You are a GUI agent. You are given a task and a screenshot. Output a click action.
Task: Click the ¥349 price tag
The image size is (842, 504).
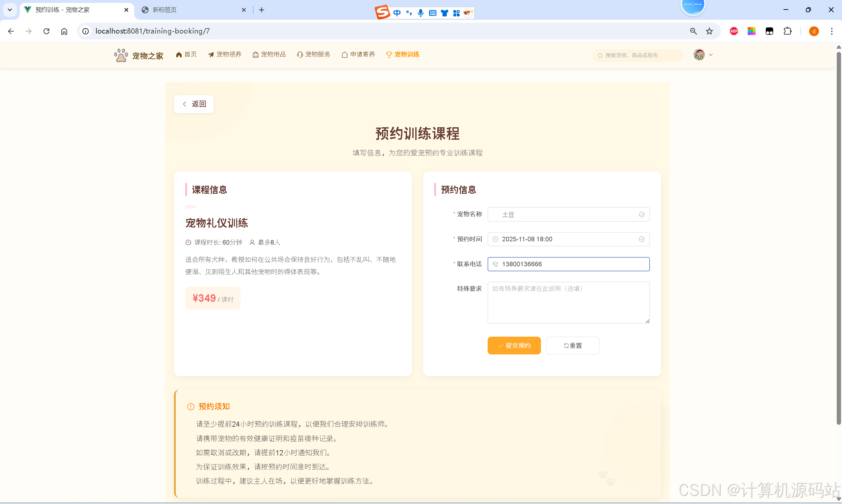coord(213,298)
